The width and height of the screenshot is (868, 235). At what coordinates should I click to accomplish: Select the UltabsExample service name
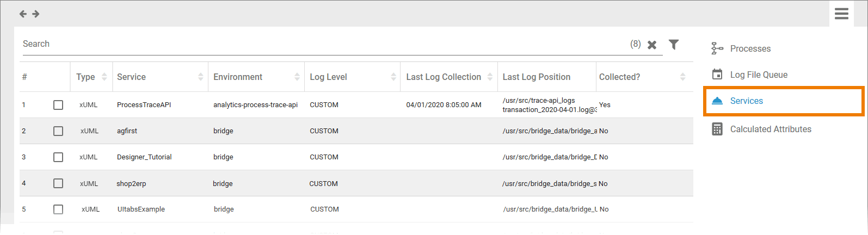pos(141,209)
